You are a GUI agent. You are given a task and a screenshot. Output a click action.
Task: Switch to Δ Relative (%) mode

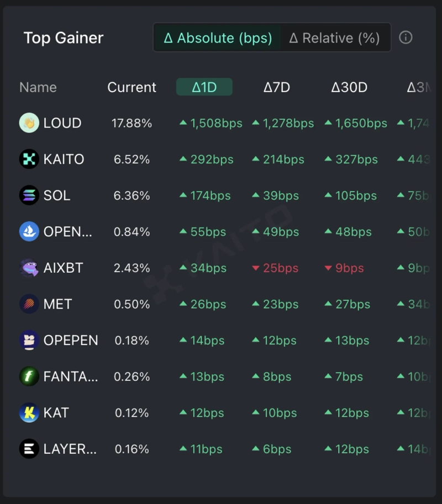335,38
